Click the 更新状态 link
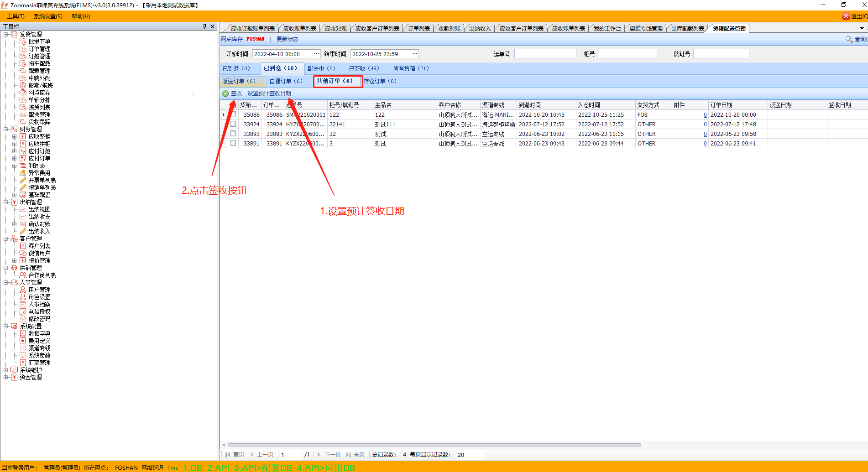This screenshot has width=868, height=472. [287, 39]
